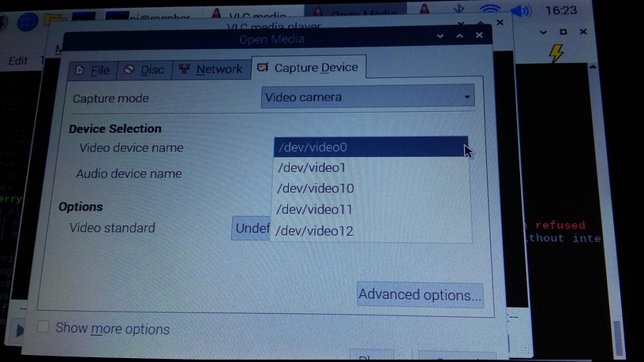Viewport: 644px width, 362px height.
Task: Open the Video standard dropdown
Action: click(x=251, y=228)
